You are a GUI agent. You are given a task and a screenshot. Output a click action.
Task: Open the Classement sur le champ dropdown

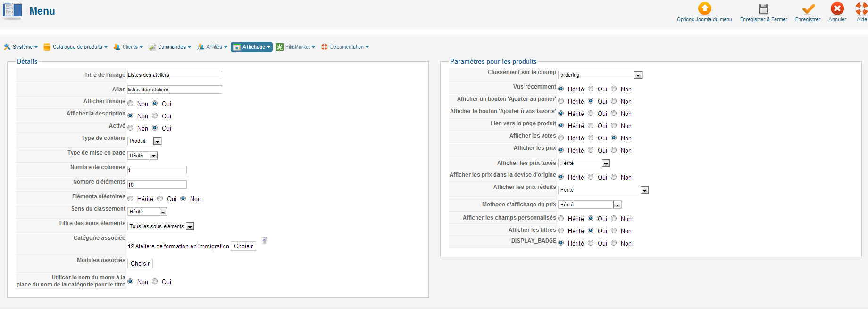pyautogui.click(x=600, y=75)
